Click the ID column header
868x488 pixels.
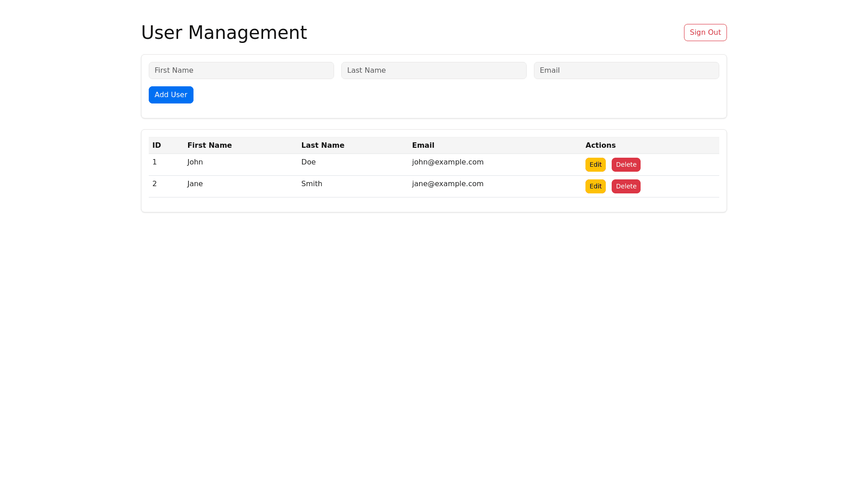pyautogui.click(x=156, y=145)
